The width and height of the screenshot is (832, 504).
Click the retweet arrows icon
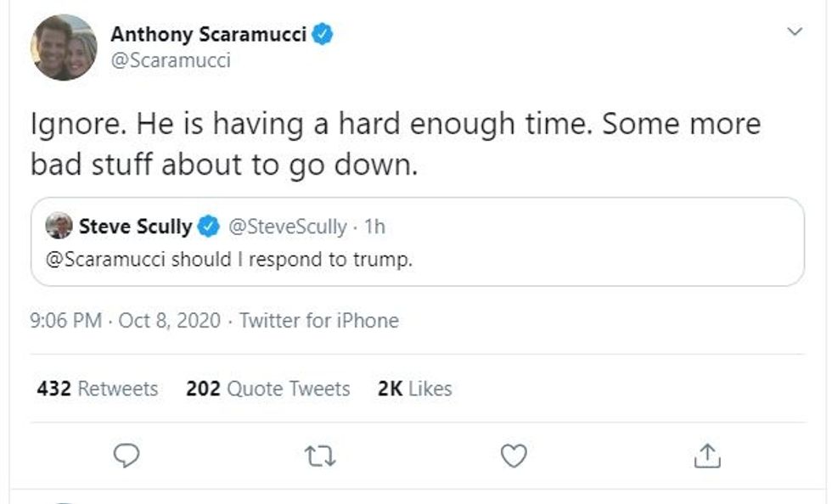click(320, 457)
